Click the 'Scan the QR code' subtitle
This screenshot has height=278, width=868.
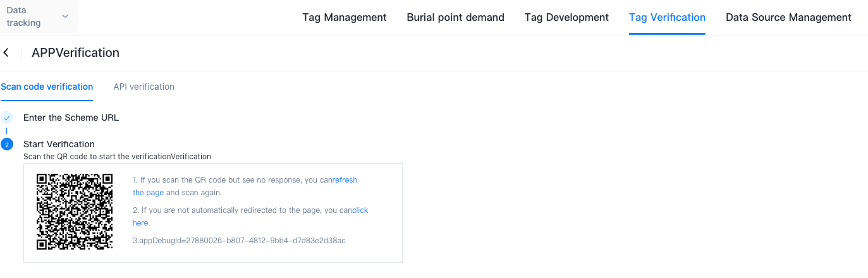click(117, 156)
